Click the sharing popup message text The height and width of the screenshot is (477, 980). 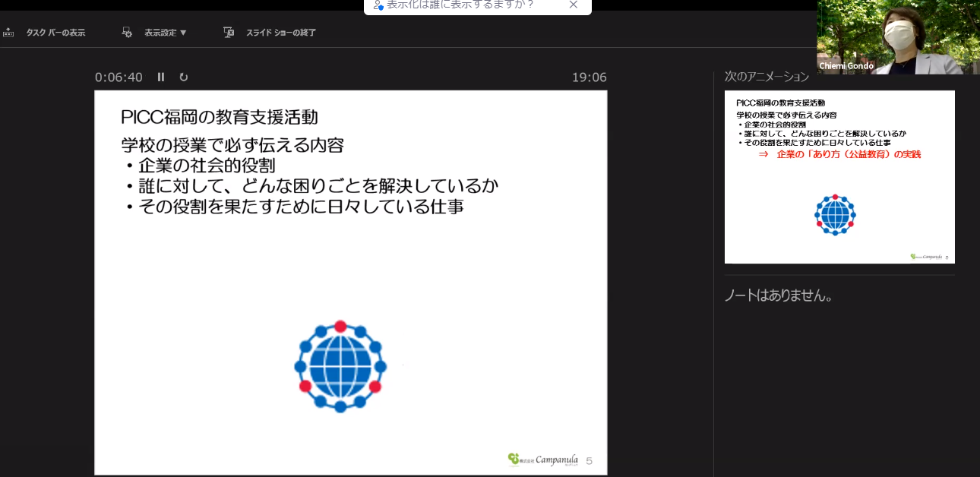tap(460, 5)
